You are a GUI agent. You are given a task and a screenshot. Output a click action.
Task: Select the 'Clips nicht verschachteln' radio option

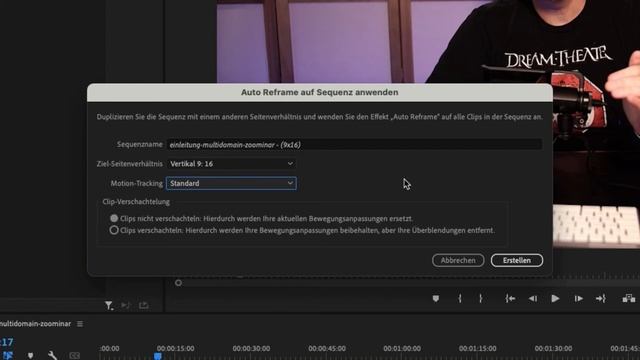(114, 218)
